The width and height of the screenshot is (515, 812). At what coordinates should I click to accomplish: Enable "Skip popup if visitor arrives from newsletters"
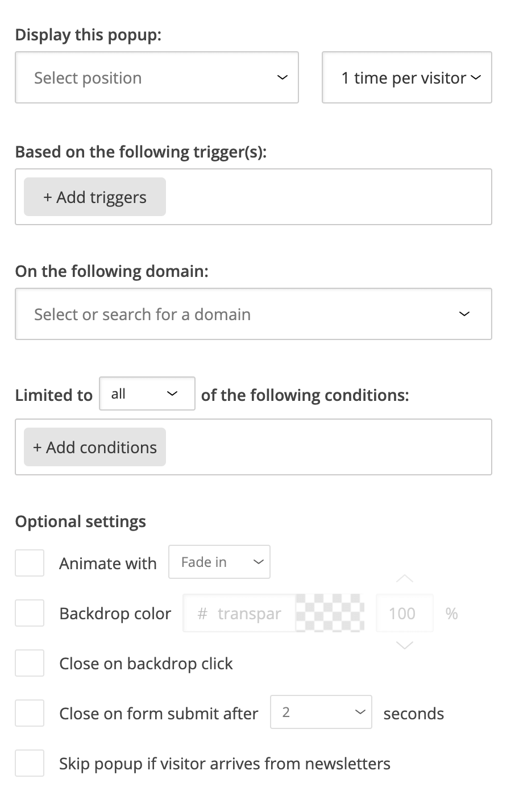30,763
